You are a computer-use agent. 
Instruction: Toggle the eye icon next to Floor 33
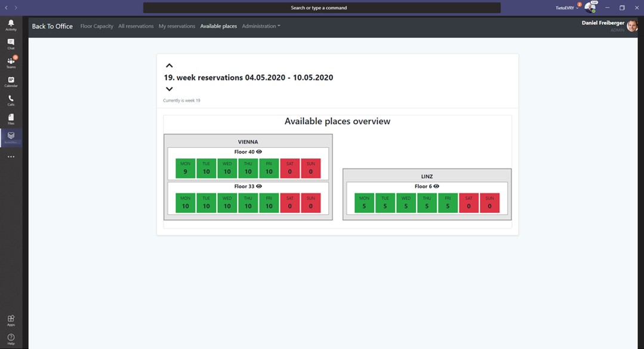tap(259, 186)
